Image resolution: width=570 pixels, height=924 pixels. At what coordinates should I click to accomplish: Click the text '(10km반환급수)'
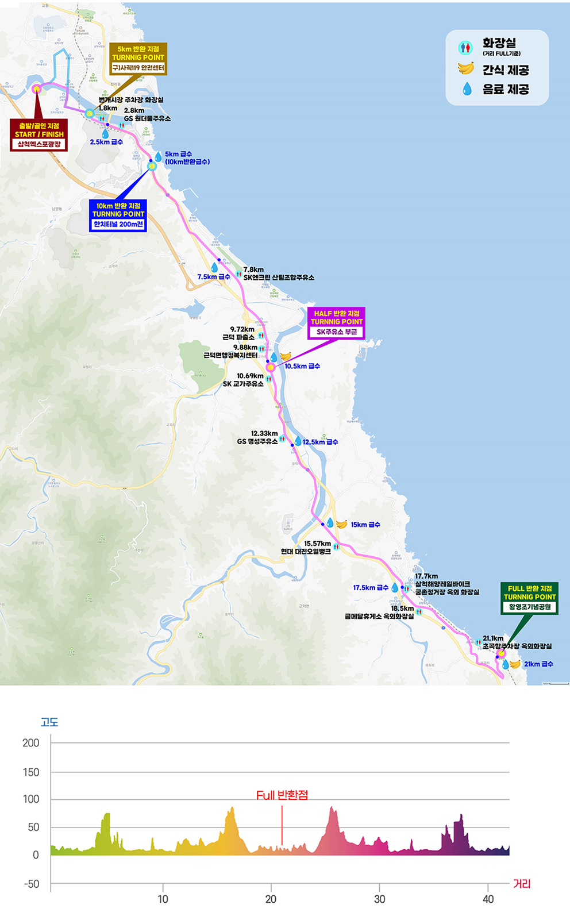pos(187,162)
